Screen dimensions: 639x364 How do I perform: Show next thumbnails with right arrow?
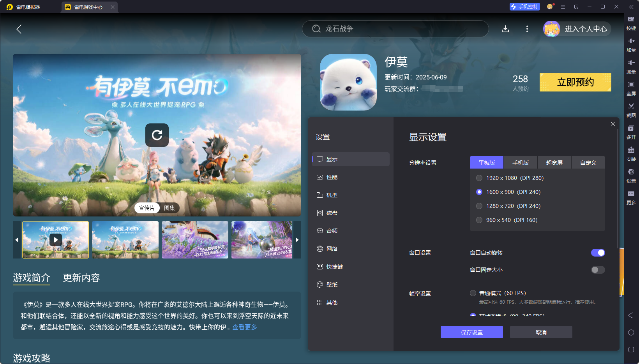[297, 240]
